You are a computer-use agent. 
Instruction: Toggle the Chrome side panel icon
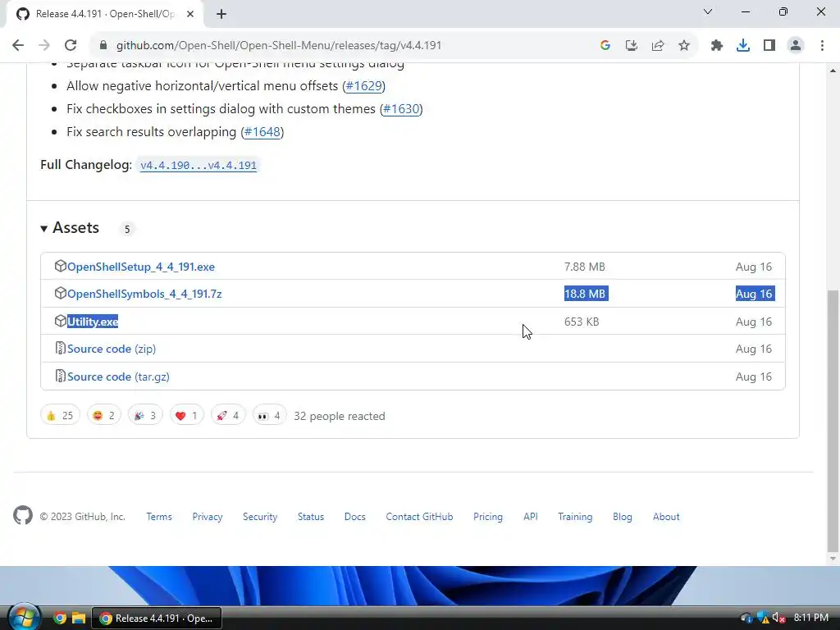coord(769,46)
